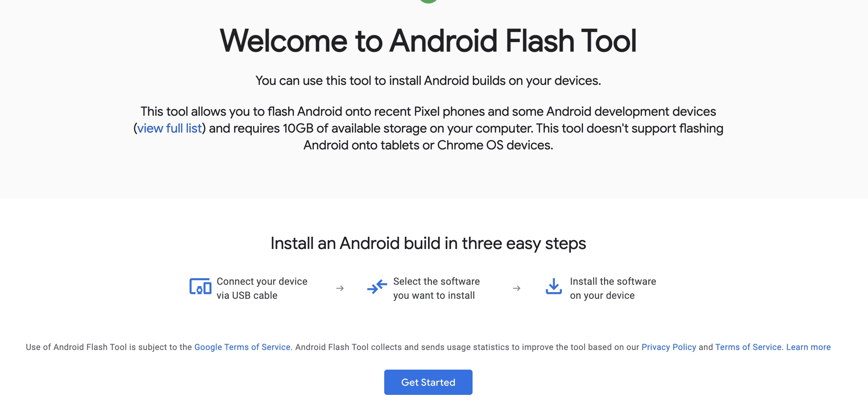The image size is (868, 404).
Task: Open the Google Terms of Service link
Action: coord(242,347)
